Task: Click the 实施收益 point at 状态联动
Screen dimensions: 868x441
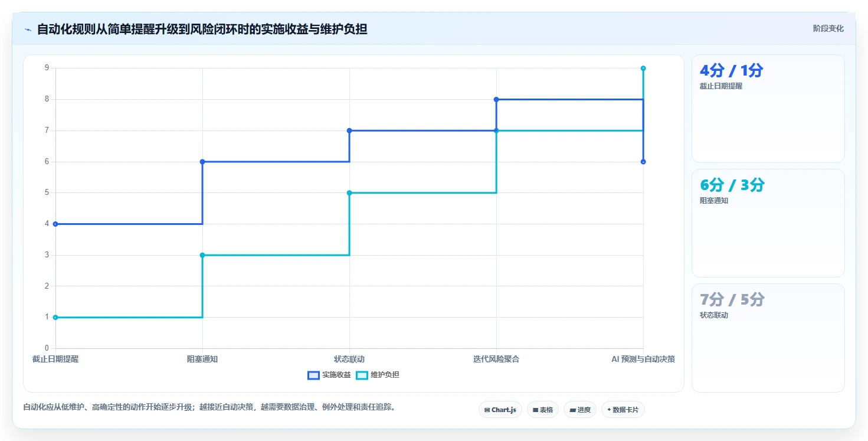Action: click(x=349, y=130)
